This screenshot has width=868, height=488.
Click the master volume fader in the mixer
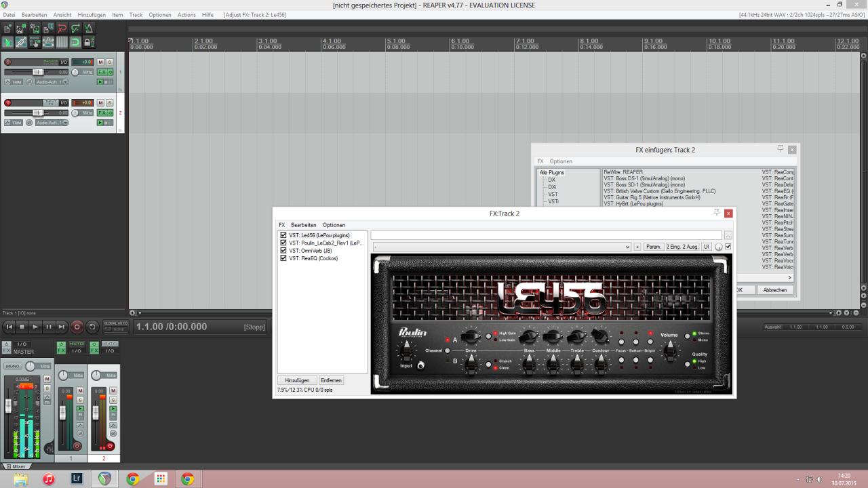[8, 405]
